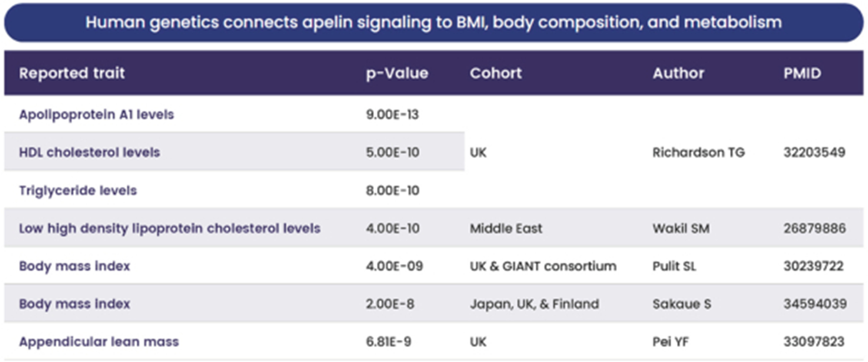Select the p-value 9.00E-13 cell
Screen dimensions: 868x362
tap(392, 115)
